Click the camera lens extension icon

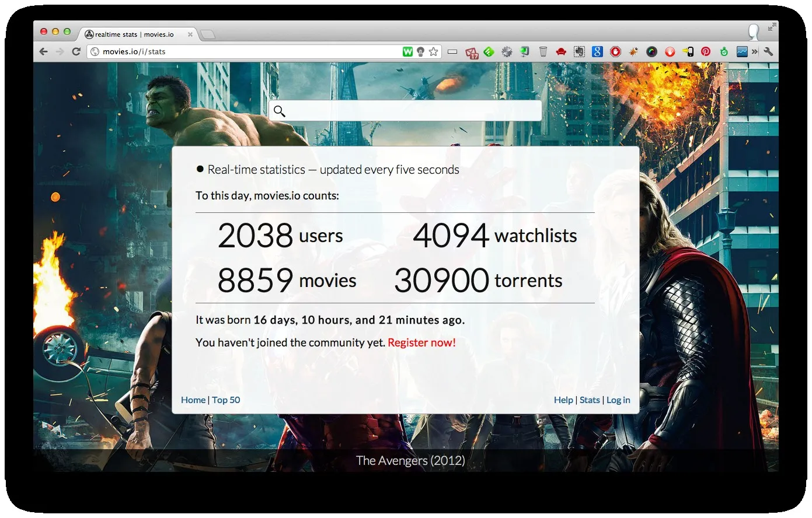tap(651, 52)
